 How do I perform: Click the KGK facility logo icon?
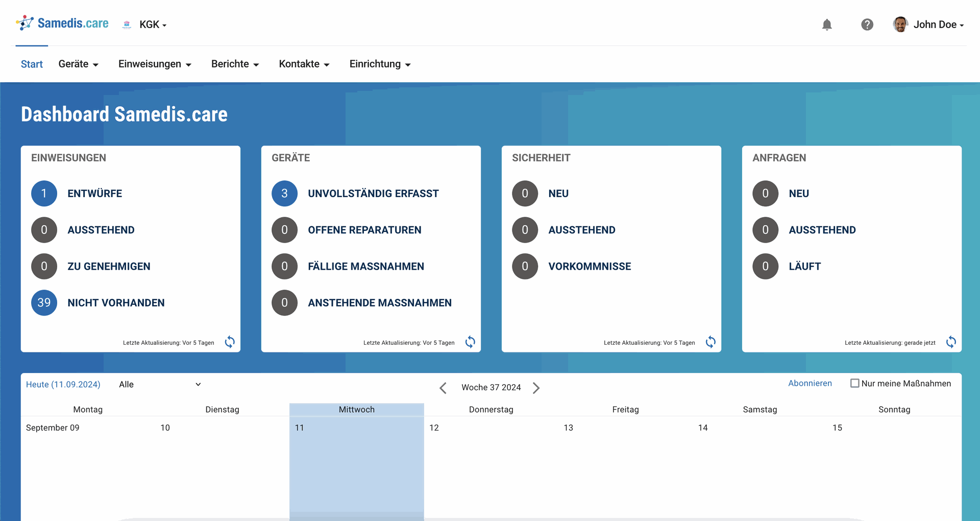pos(127,25)
